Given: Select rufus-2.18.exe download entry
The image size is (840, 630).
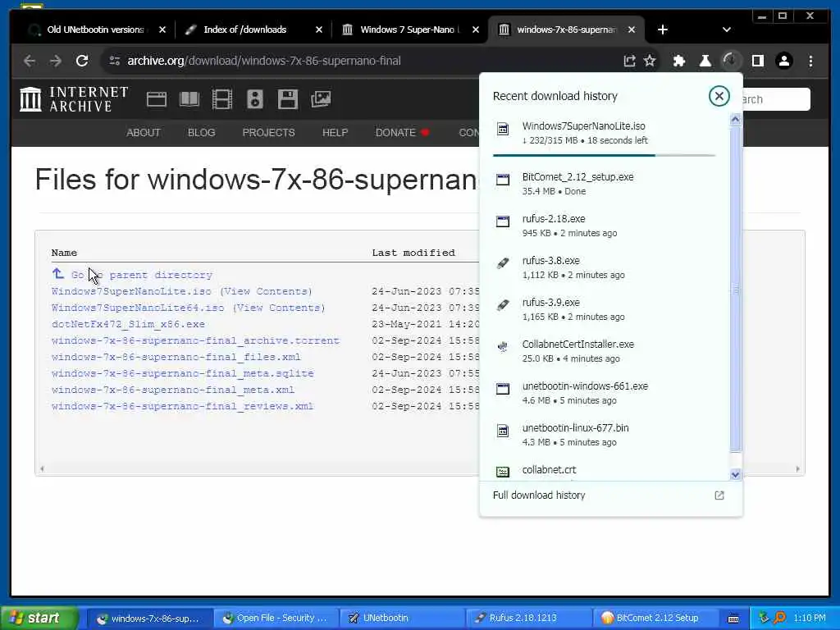Looking at the screenshot, I should [x=604, y=226].
